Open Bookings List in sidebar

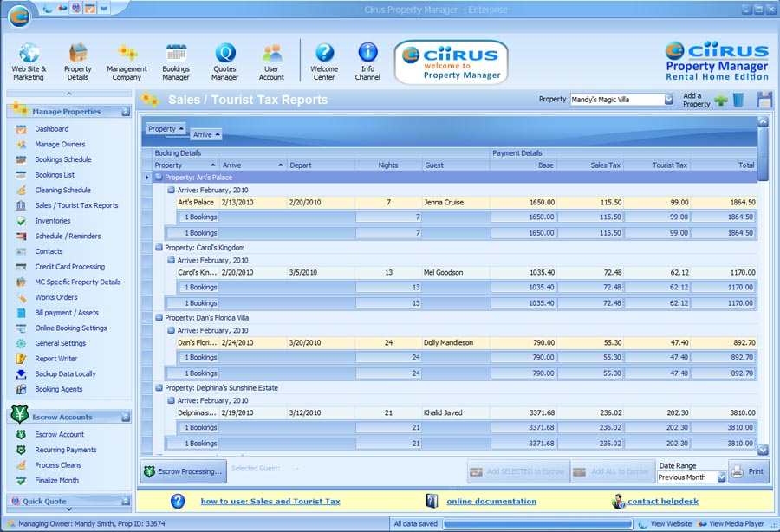pyautogui.click(x=55, y=175)
